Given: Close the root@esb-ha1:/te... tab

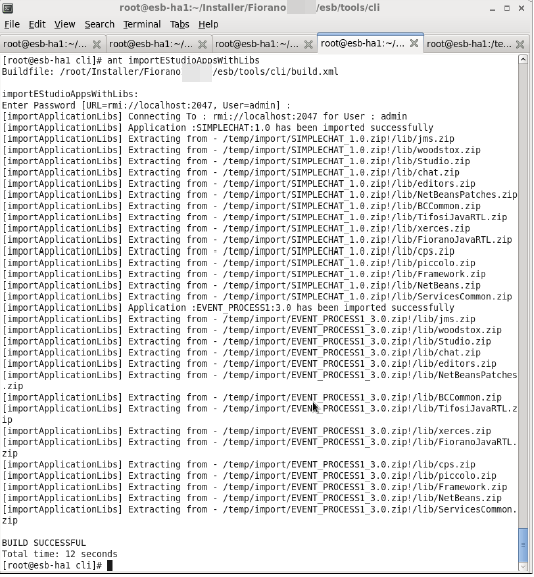Looking at the screenshot, I should [x=520, y=45].
